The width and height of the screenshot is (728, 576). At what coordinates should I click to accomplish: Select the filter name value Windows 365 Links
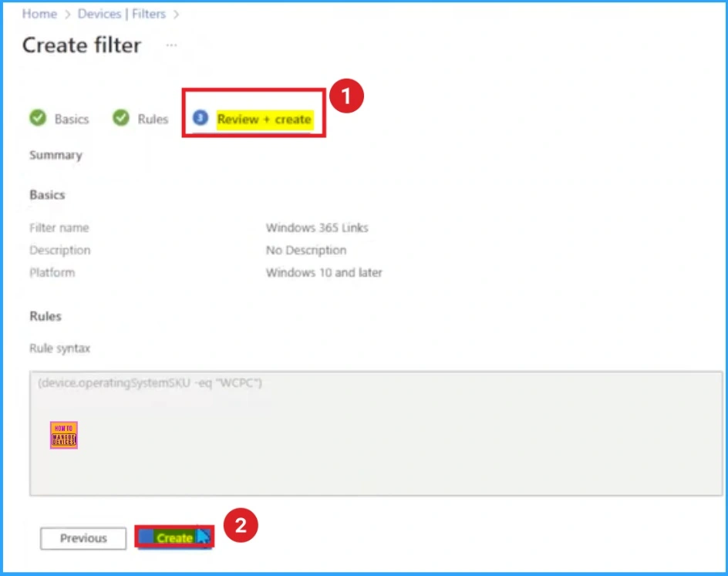(317, 228)
